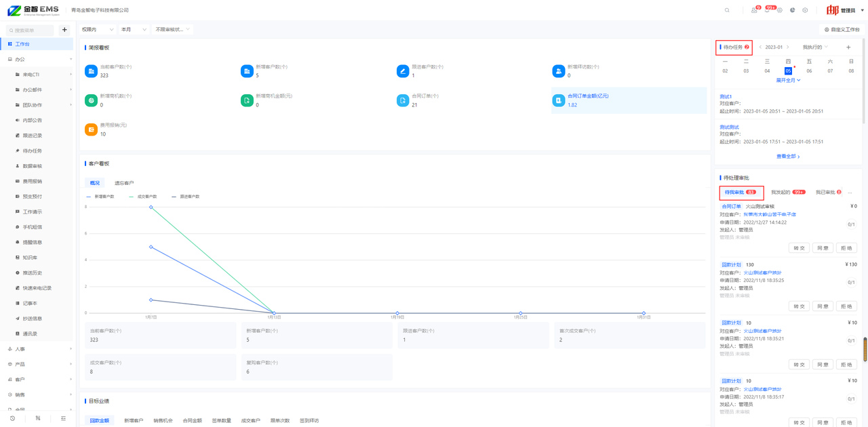The image size is (868, 427).
Task: Add a new todo task with plus icon
Action: pyautogui.click(x=848, y=47)
